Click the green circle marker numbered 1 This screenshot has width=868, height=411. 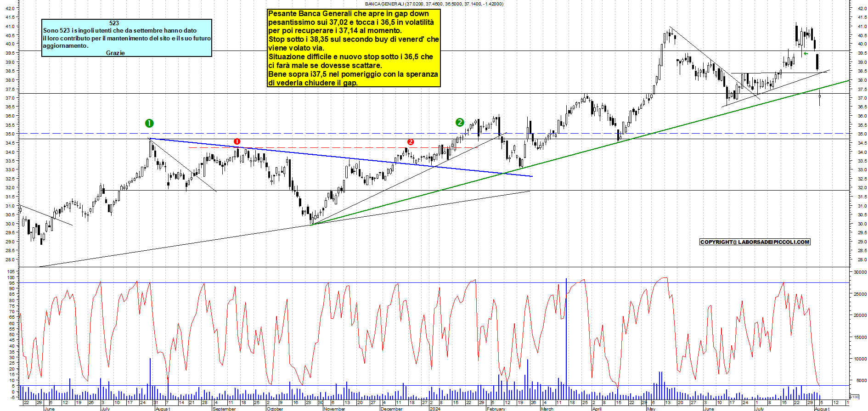pos(149,123)
